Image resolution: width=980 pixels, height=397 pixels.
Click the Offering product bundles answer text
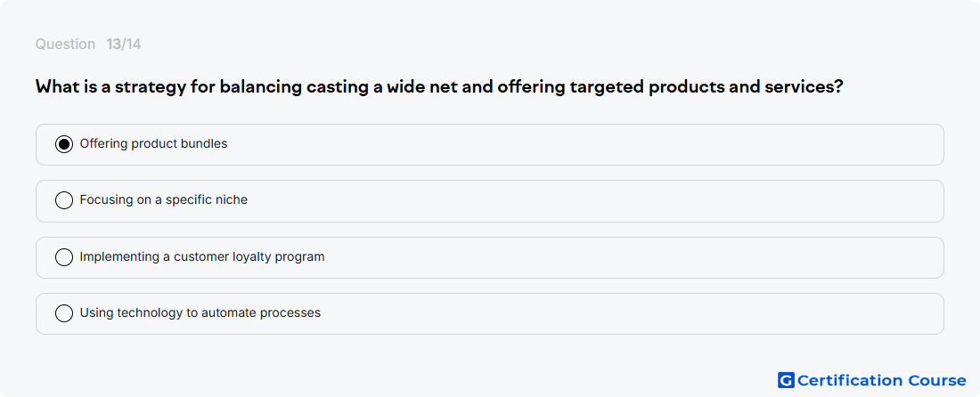[154, 143]
